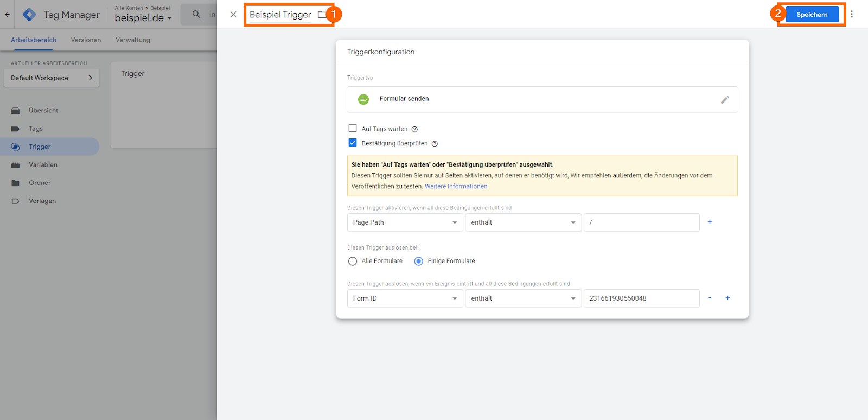Select the Alle Formulare radio option
Viewport: 868px width, 420px height.
[x=353, y=261]
